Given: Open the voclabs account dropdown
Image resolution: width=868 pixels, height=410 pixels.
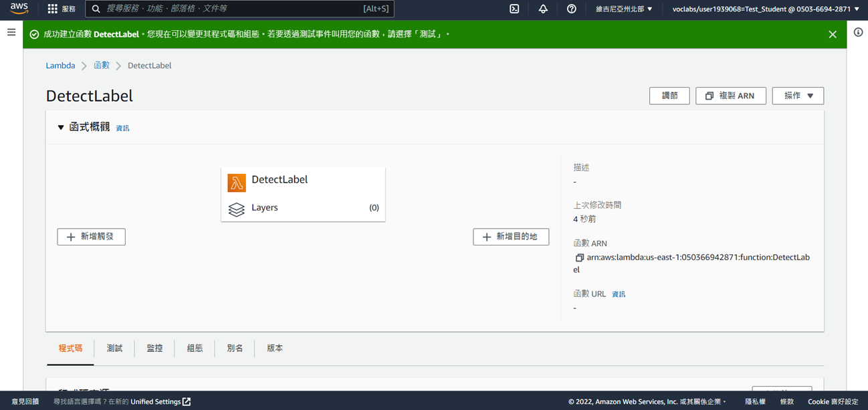Looking at the screenshot, I should tap(766, 9).
